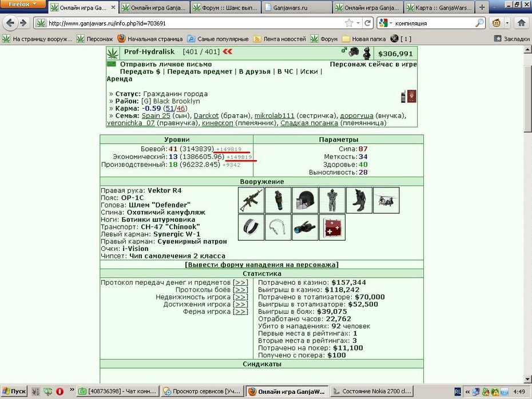Open the browser home page icon

(522, 23)
